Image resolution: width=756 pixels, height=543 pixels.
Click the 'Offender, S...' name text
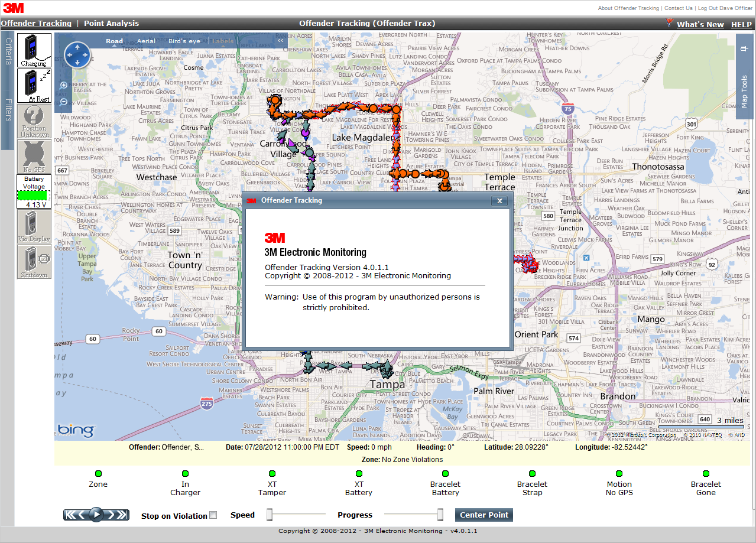pyautogui.click(x=184, y=447)
